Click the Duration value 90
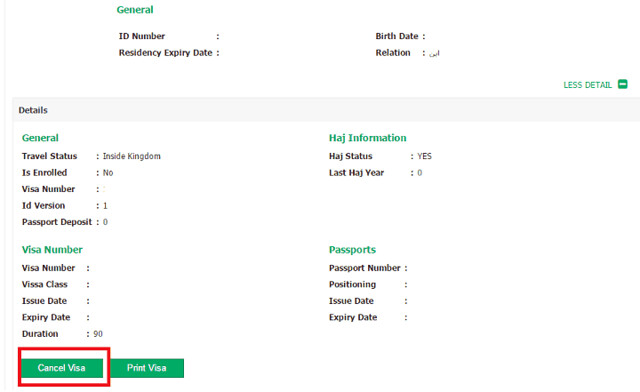 (x=98, y=334)
